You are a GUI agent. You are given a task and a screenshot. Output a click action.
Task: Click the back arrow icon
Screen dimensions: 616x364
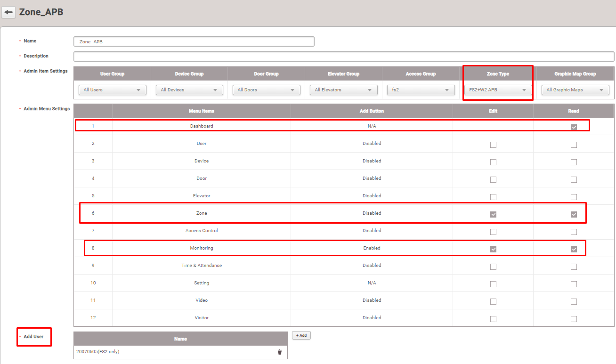click(x=8, y=12)
